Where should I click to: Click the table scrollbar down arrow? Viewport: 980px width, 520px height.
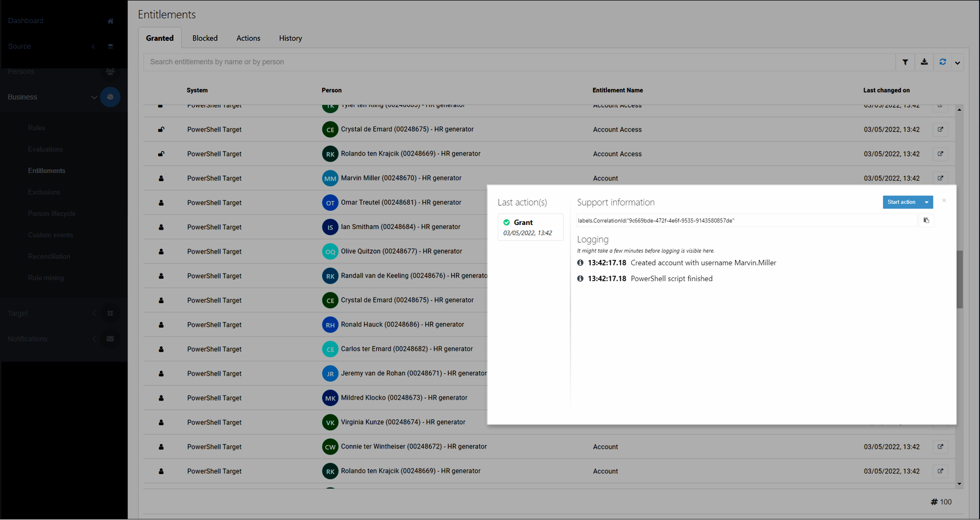(960, 484)
